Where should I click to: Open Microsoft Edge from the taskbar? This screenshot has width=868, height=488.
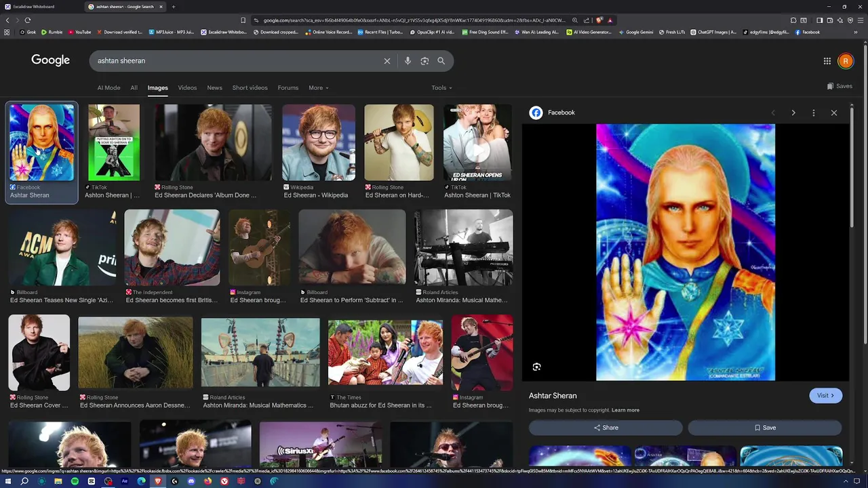[x=141, y=481]
